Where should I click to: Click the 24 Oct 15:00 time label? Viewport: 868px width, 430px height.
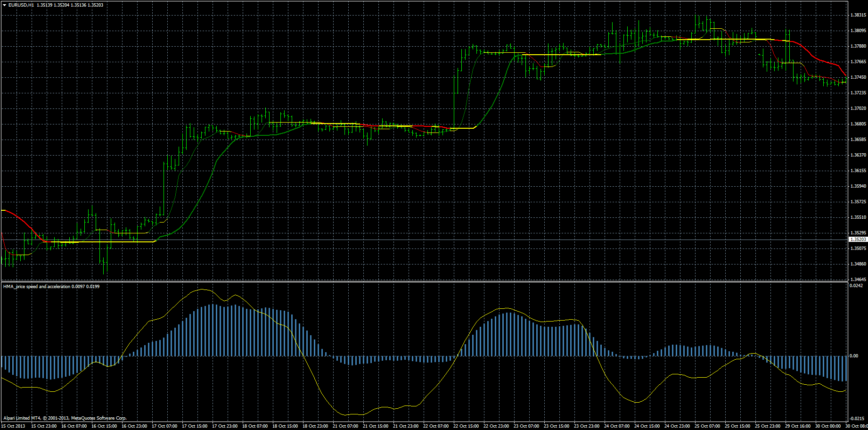[647, 426]
